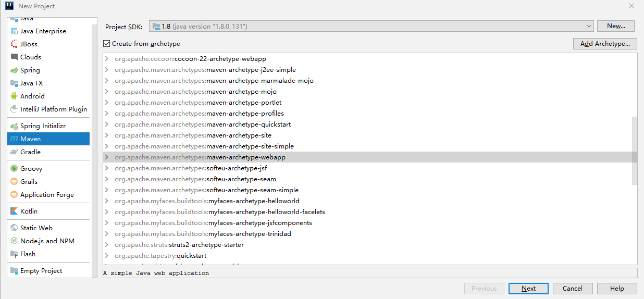Click the Cancel button
The image size is (644, 299).
pos(572,289)
